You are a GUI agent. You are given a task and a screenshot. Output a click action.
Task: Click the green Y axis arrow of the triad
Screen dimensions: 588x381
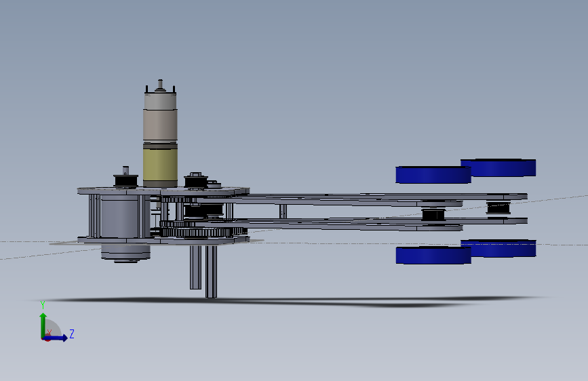pos(43,325)
